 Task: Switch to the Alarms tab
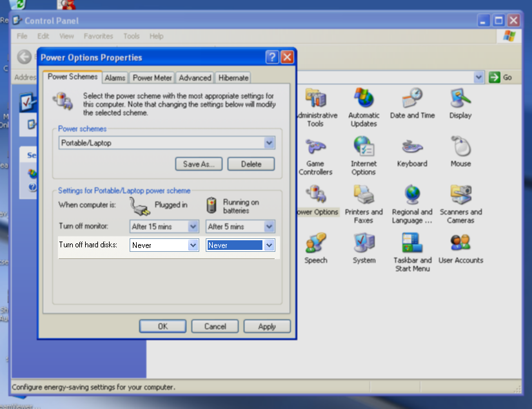click(x=115, y=78)
